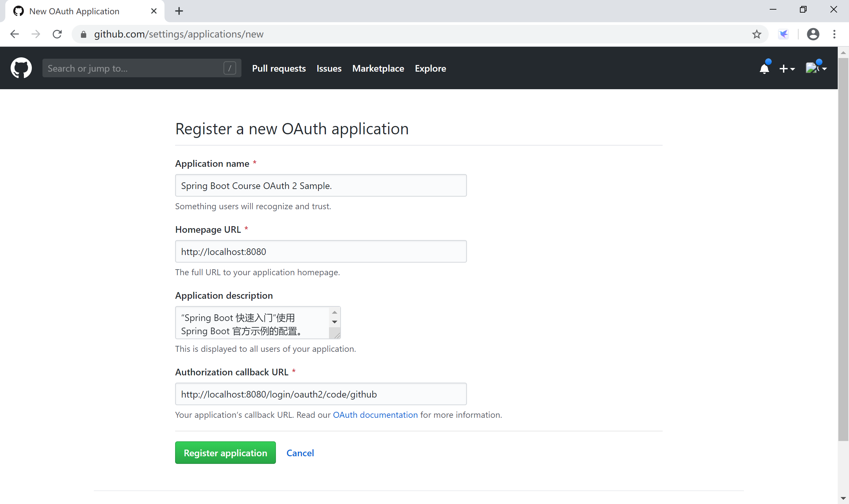
Task: View site info via padlock icon
Action: pyautogui.click(x=84, y=34)
